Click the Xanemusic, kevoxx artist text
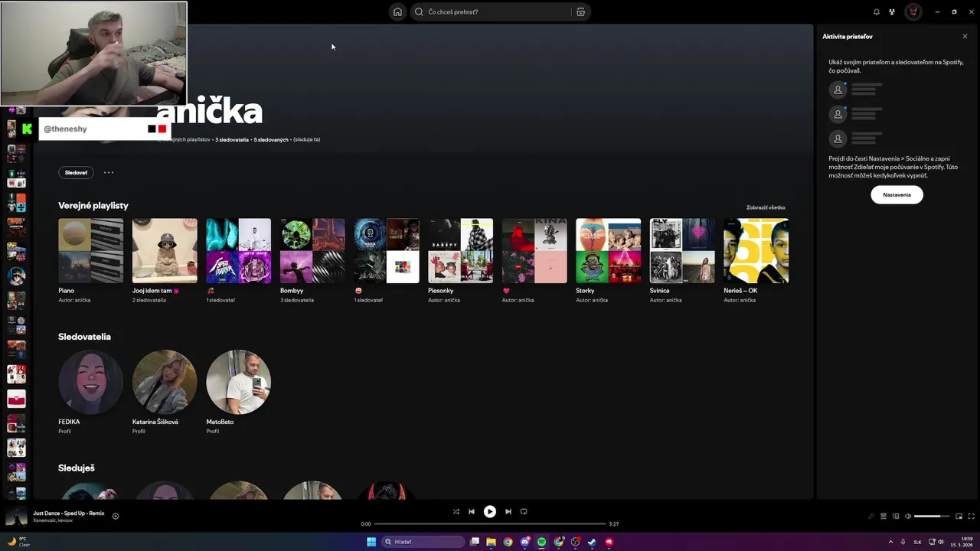The image size is (980, 551). coord(53,520)
